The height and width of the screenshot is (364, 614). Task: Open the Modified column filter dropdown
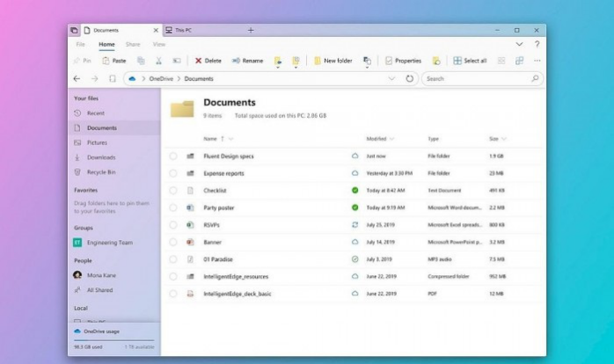391,139
